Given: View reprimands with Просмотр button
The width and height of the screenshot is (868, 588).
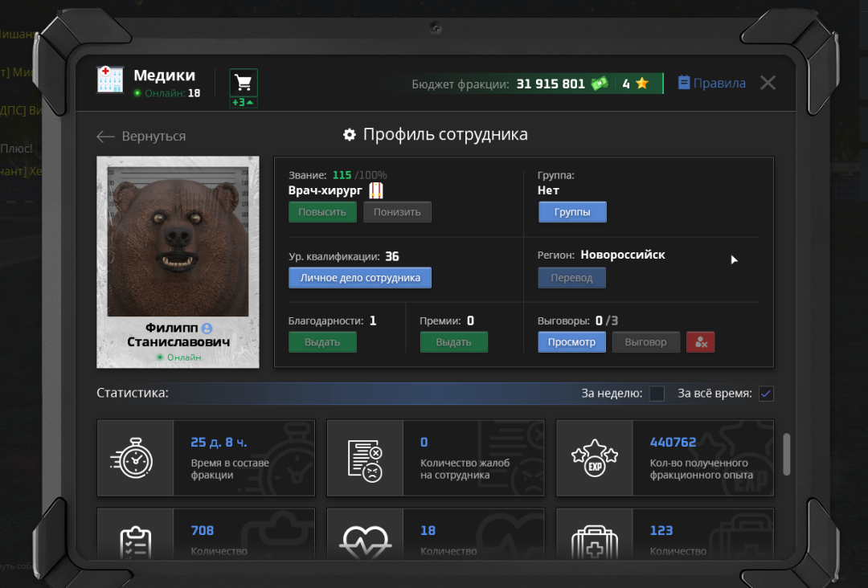Looking at the screenshot, I should coord(572,342).
